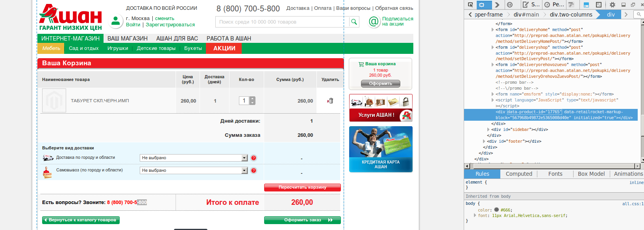Click help icon beside Самовывоз dropdown

[x=254, y=171]
